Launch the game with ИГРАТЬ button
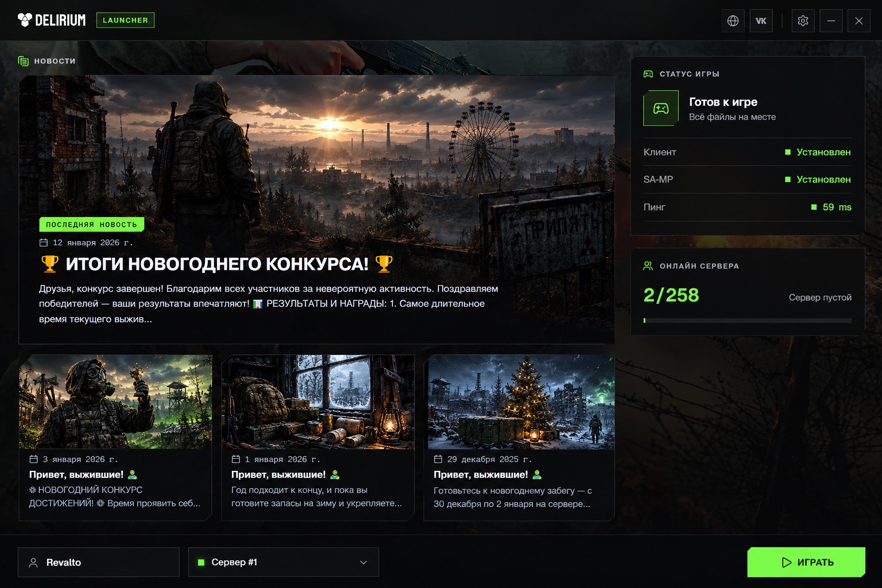882x588 pixels. pyautogui.click(x=806, y=562)
